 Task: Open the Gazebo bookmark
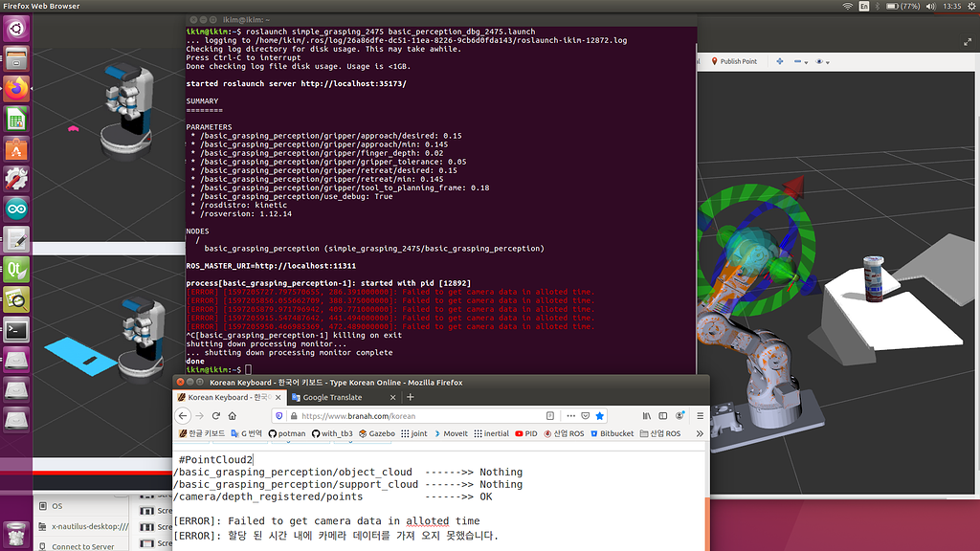376,433
